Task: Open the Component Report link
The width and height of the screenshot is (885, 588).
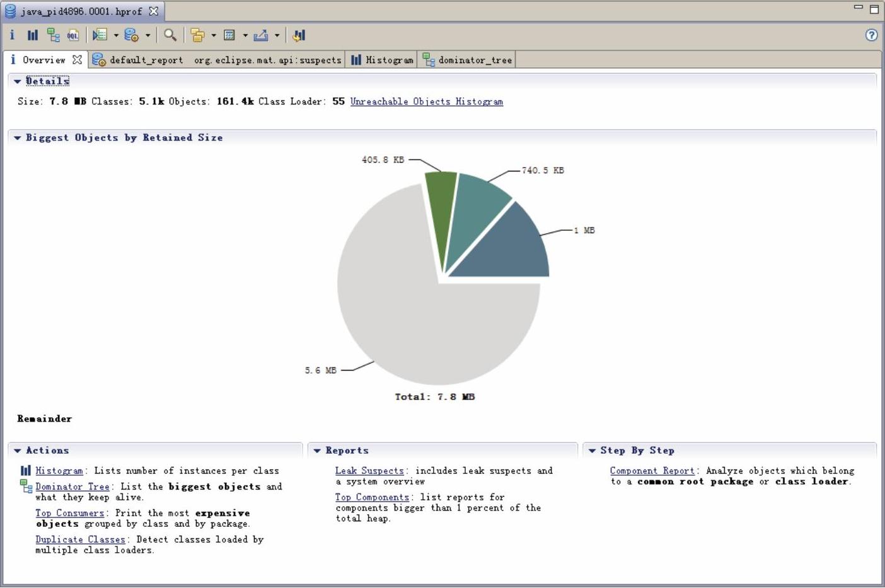Action: (x=652, y=471)
